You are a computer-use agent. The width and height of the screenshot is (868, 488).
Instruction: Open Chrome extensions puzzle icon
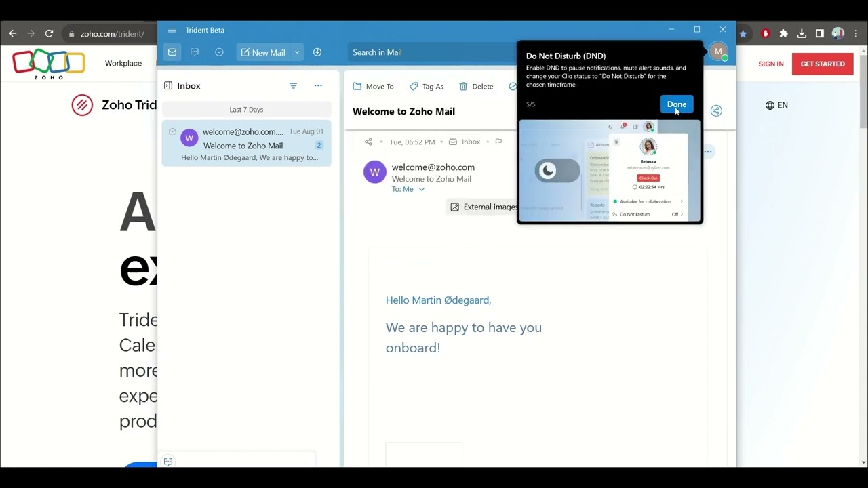(784, 33)
